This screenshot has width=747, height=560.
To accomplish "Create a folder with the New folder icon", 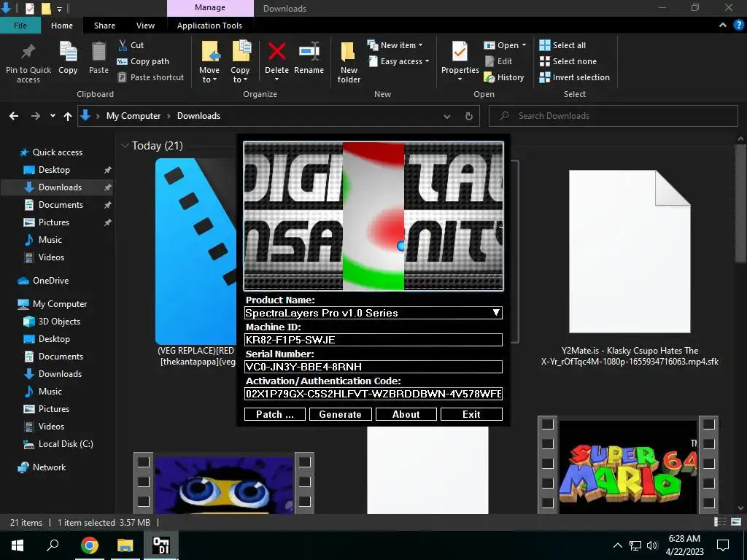I will (349, 52).
